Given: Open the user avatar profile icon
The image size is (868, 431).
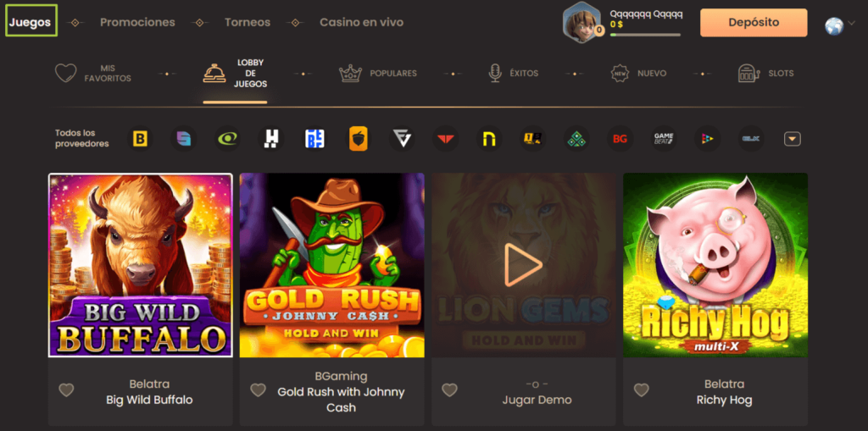Looking at the screenshot, I should pyautogui.click(x=581, y=22).
